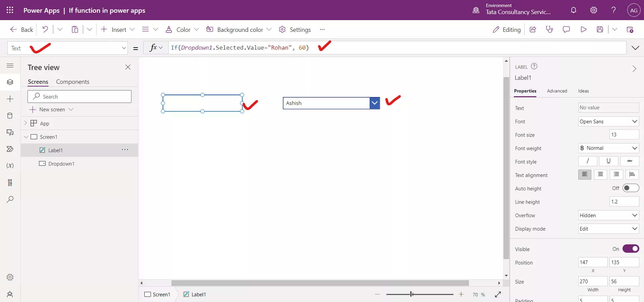Image resolution: width=644 pixels, height=302 pixels.
Task: Open the Font weight dropdown
Action: (x=608, y=148)
